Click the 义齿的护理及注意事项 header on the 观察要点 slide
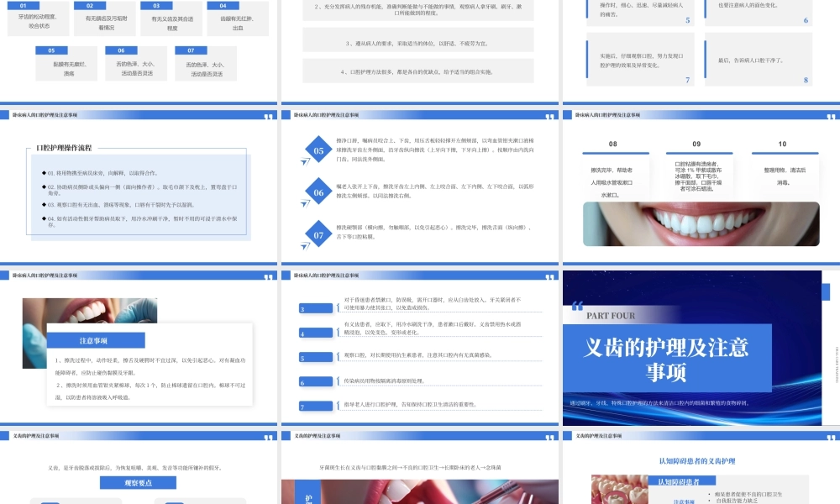The width and height of the screenshot is (840, 504). pos(36,436)
